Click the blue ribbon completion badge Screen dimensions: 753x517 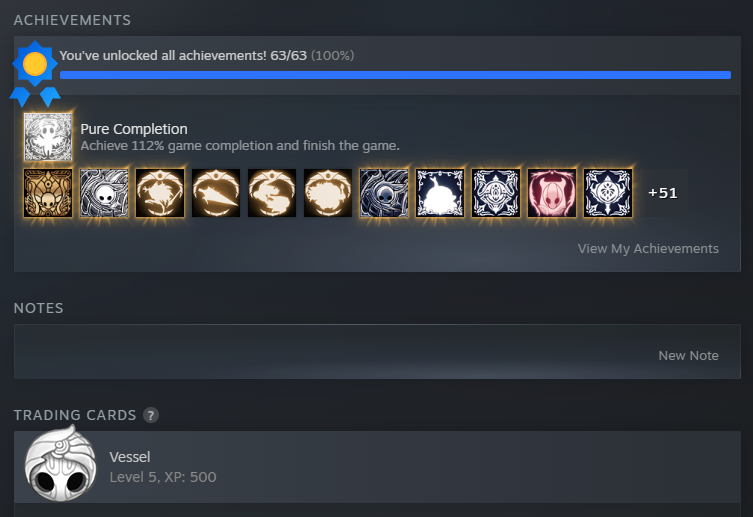35,73
